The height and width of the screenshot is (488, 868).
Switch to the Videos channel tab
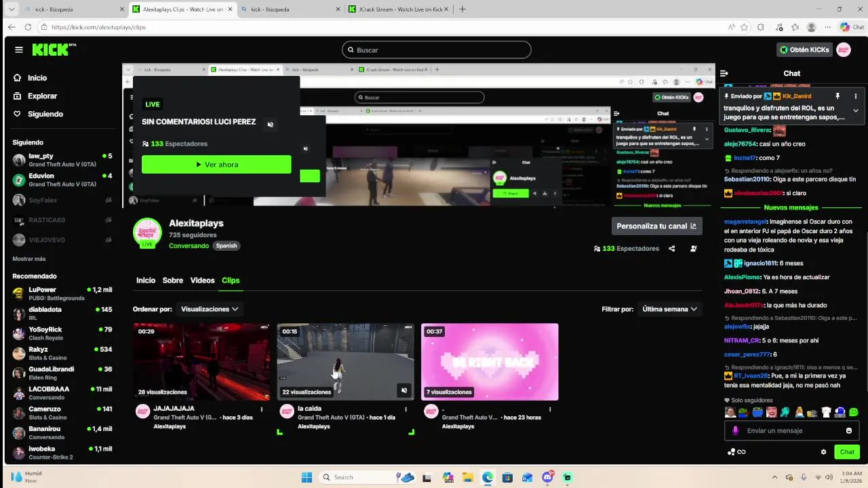[x=203, y=281]
